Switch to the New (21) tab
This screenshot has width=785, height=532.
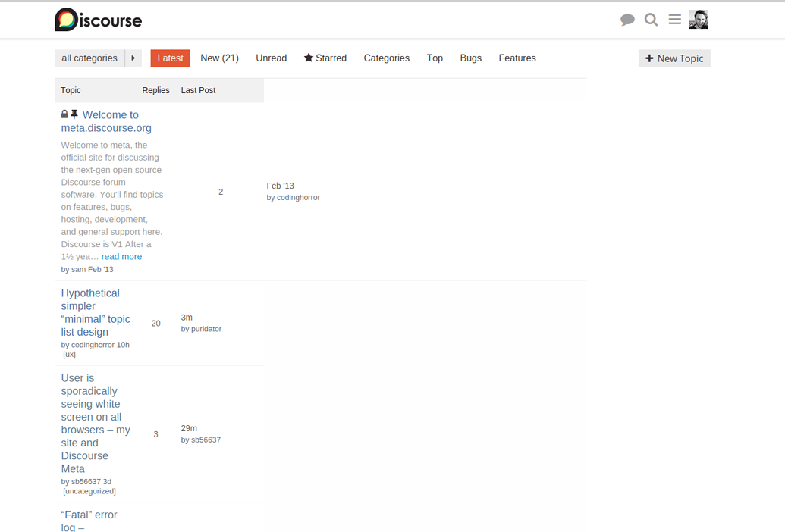219,58
